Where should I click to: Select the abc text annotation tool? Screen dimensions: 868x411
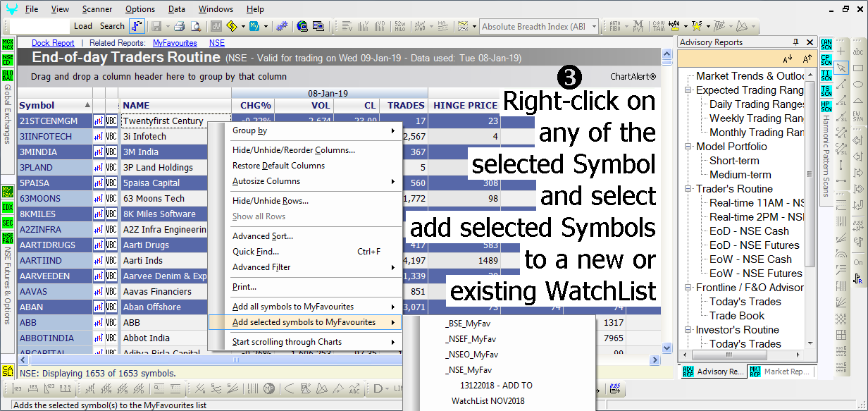(x=858, y=51)
